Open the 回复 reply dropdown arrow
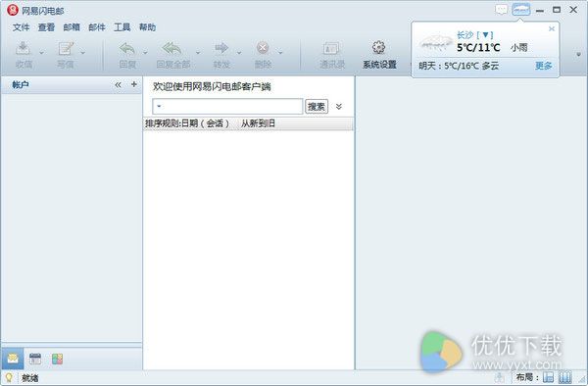Image resolution: width=588 pixels, height=386 pixels. coord(145,53)
